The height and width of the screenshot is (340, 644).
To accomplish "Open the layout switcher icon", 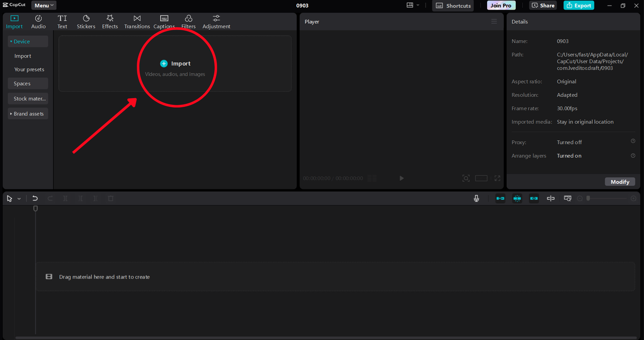I will pos(410,5).
